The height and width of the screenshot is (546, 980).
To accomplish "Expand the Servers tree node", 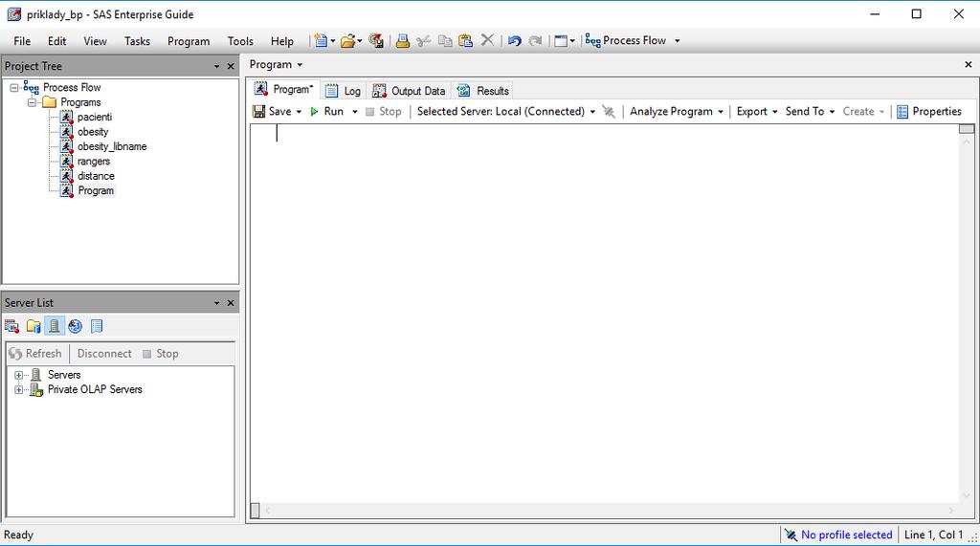I will click(19, 376).
